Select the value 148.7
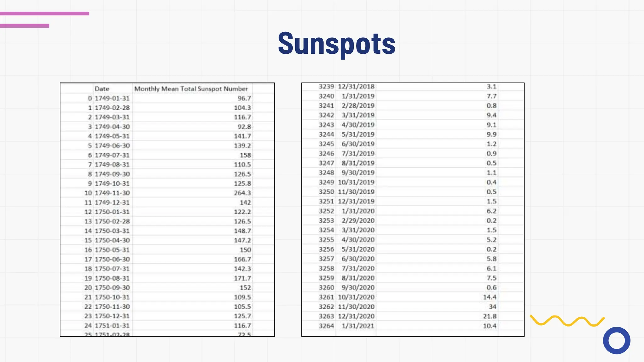The image size is (644, 362). (x=242, y=231)
